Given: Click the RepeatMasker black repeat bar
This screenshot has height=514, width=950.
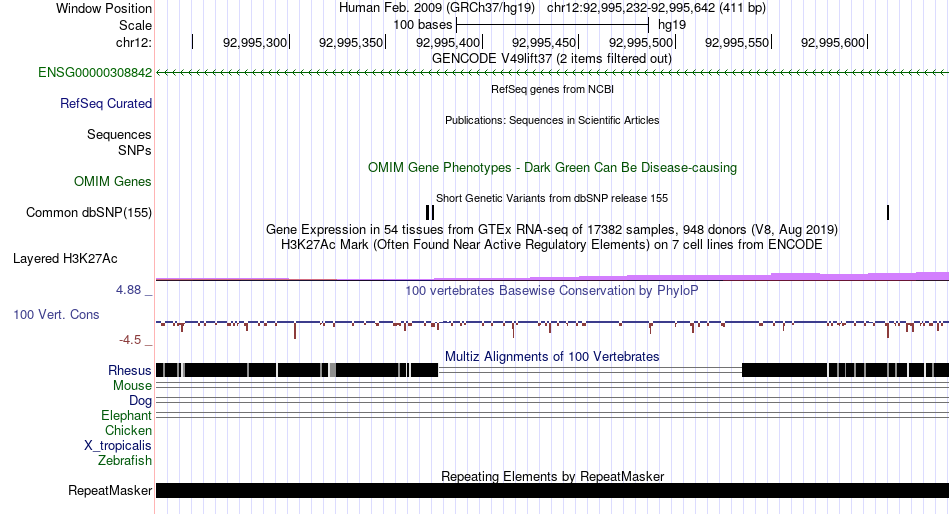Looking at the screenshot, I should pyautogui.click(x=553, y=490).
